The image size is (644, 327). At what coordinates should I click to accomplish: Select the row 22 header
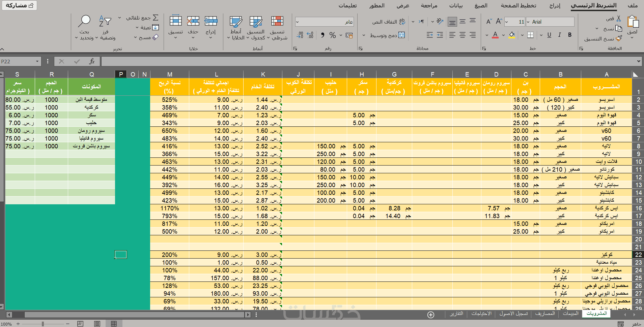(x=638, y=255)
